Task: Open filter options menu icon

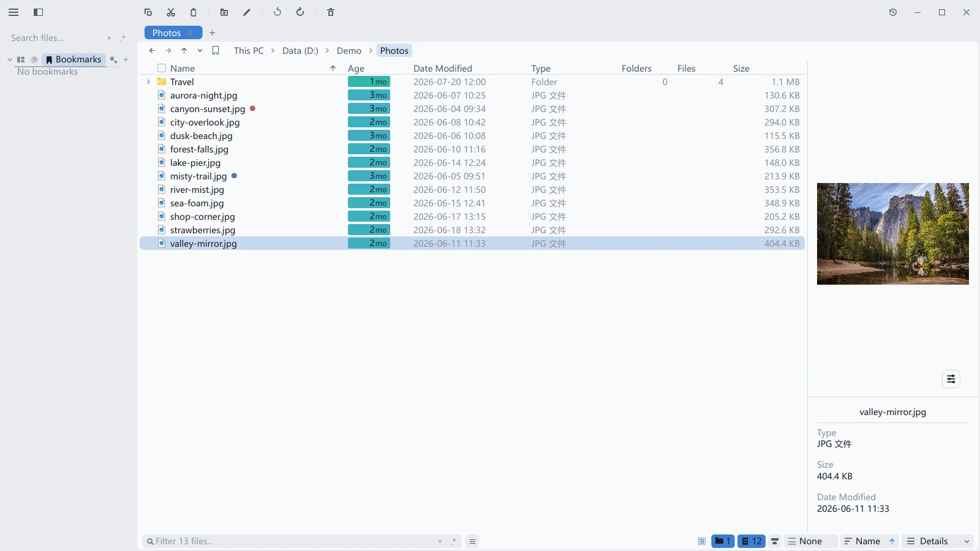Action: click(x=472, y=541)
